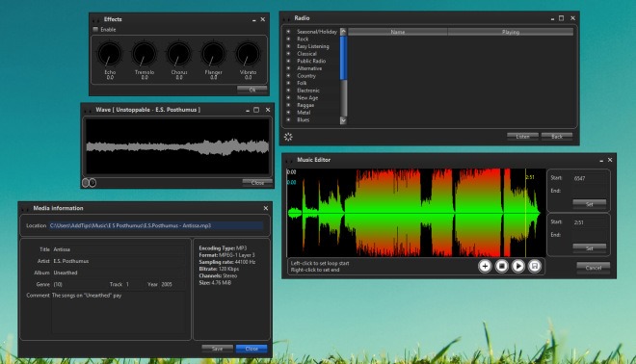Expand the Public Radio category
636x364 pixels.
(x=288, y=61)
